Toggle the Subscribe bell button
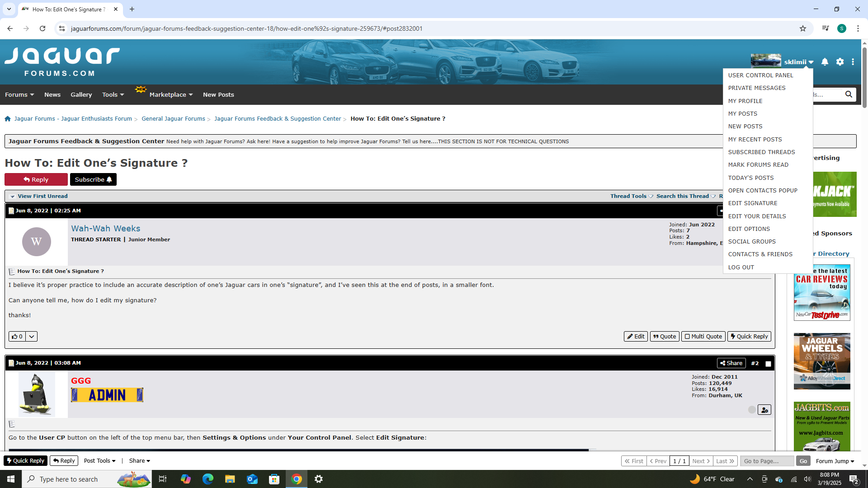 [x=93, y=179]
